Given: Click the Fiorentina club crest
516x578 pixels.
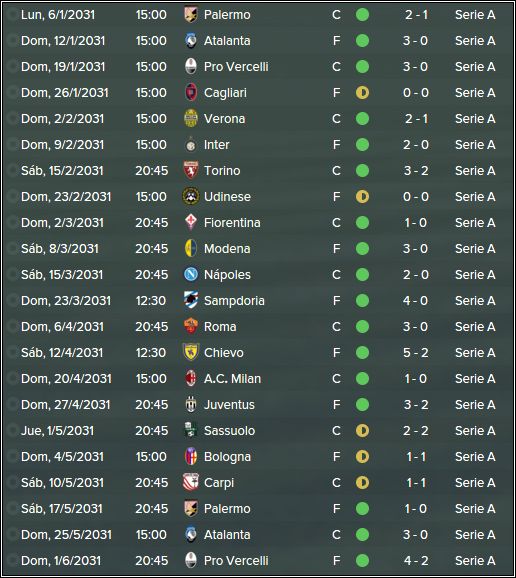Looking at the screenshot, I should [191, 222].
